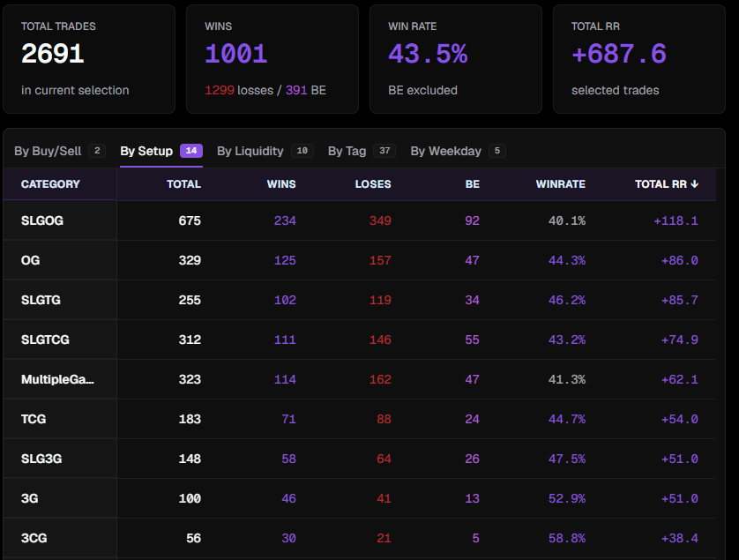Click the 14 count badge on By Setup
Image resolution: width=739 pixels, height=560 pixels.
tap(191, 151)
